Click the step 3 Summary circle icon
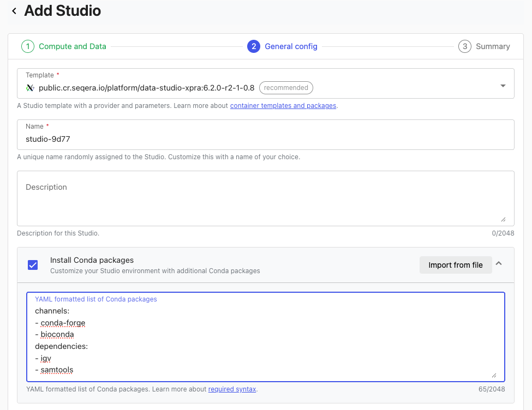This screenshot has height=410, width=532. click(x=464, y=46)
